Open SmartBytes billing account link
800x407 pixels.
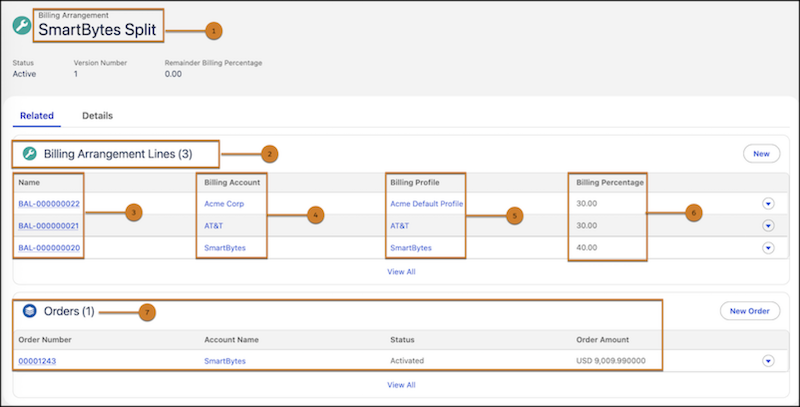(225, 248)
